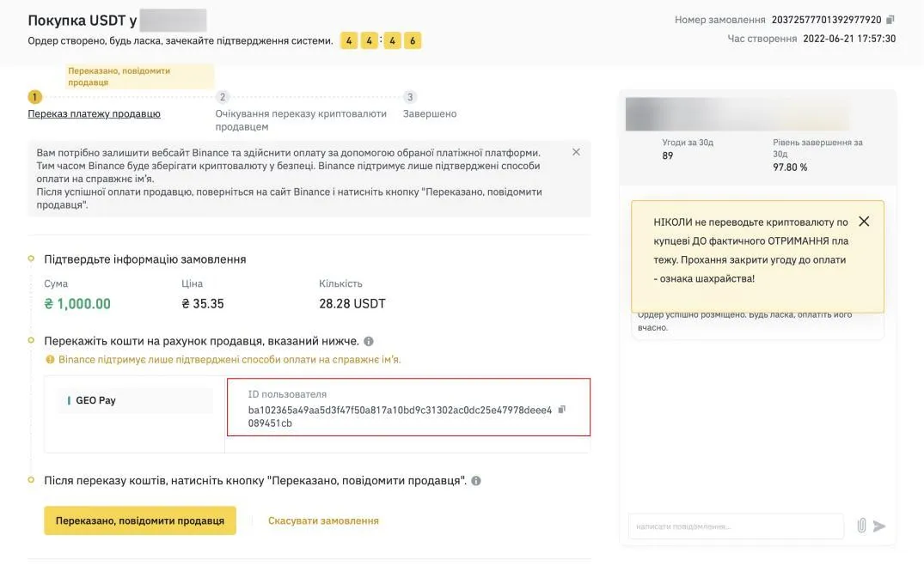The height and width of the screenshot is (566, 924).
Task: Click the paperclip attachment icon in chat
Action: 861,526
